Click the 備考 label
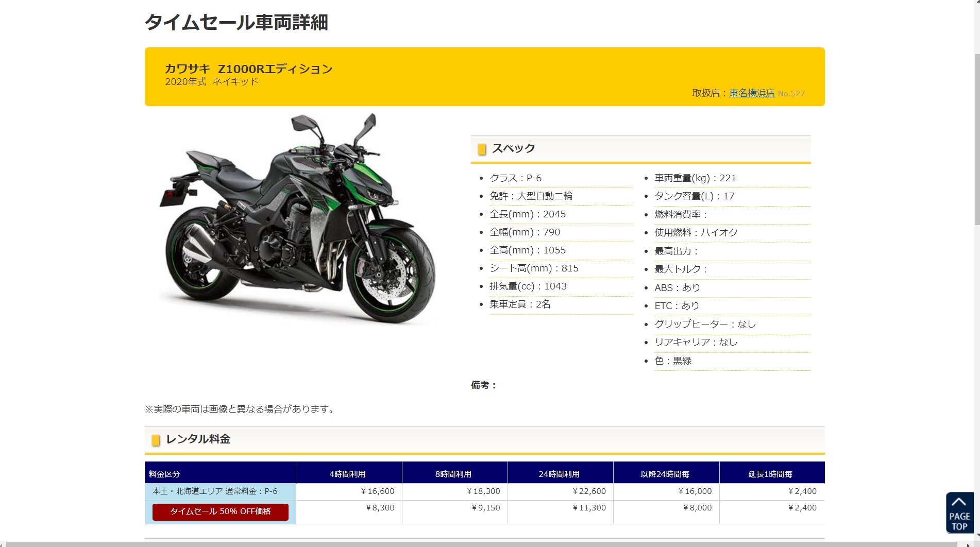980x547 pixels. click(483, 385)
